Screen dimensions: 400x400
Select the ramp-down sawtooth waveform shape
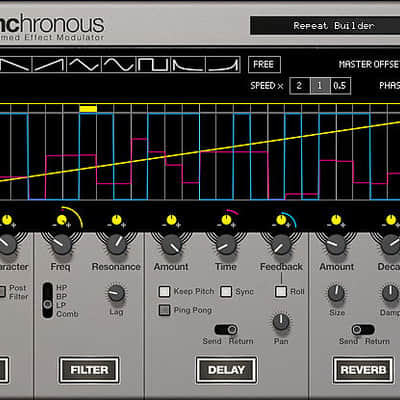pos(15,64)
